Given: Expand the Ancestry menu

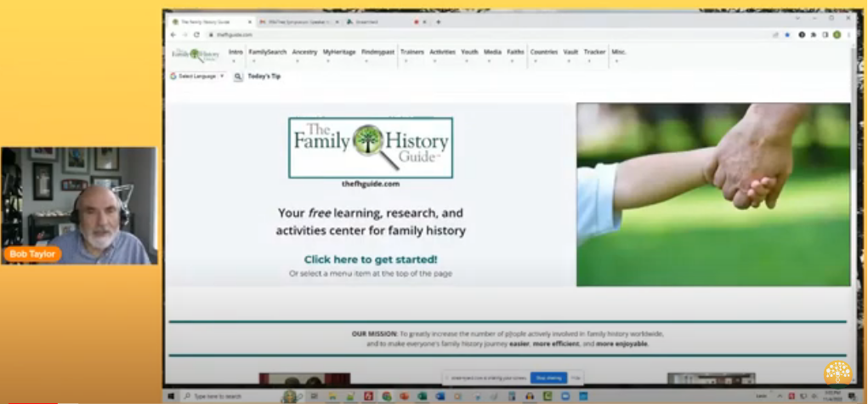Looking at the screenshot, I should pos(304,52).
